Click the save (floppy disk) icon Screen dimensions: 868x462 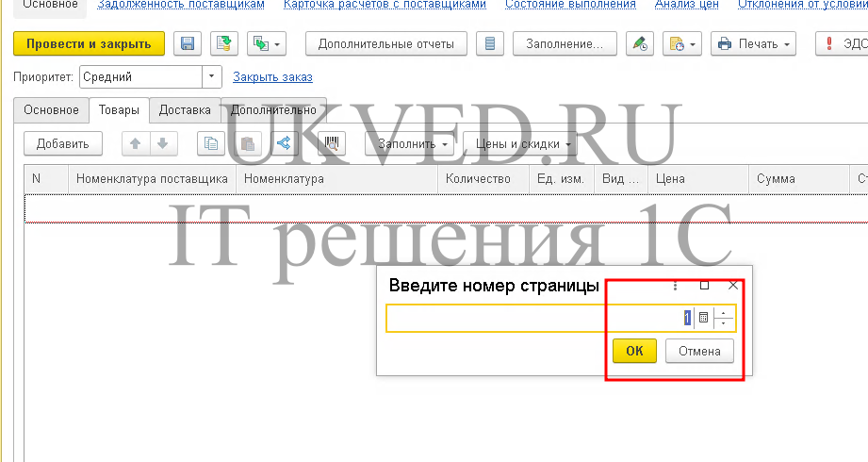pos(188,43)
